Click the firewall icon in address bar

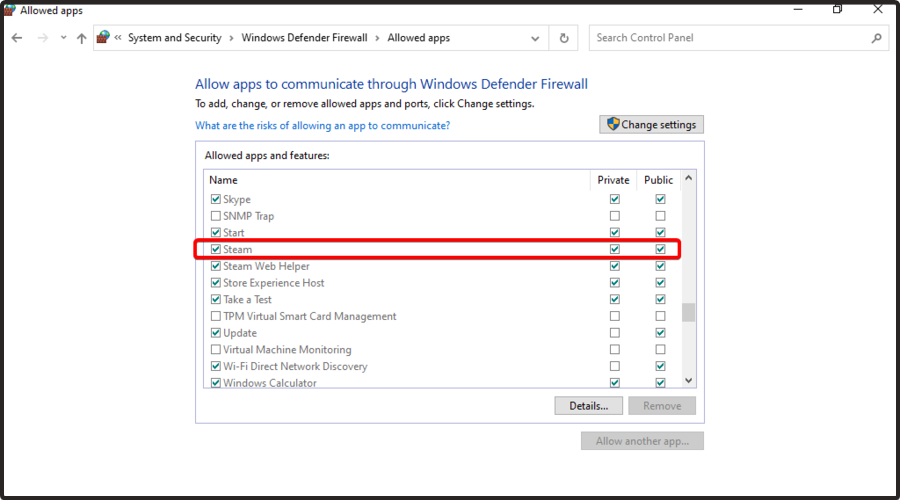(x=103, y=37)
